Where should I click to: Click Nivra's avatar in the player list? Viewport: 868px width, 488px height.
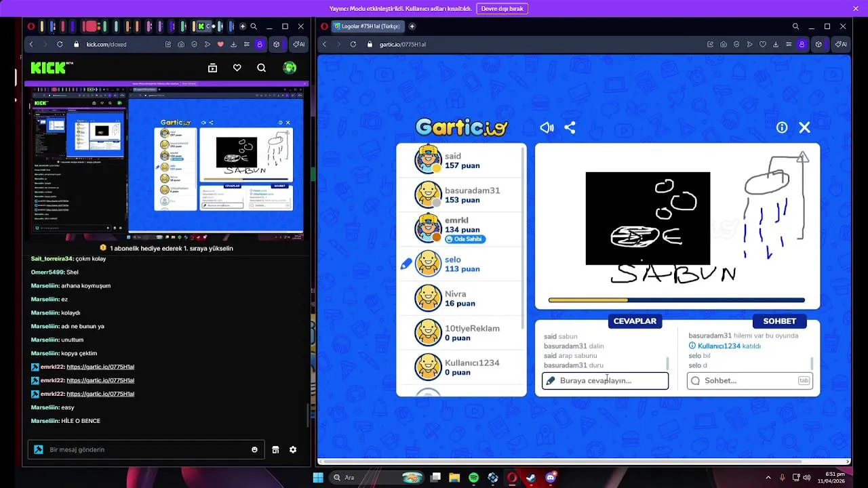(x=428, y=298)
